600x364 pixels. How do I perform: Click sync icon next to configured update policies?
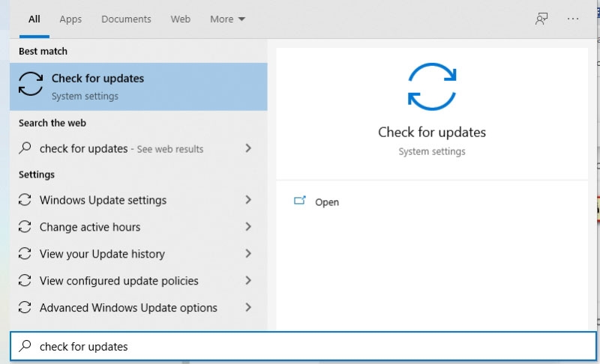click(x=25, y=281)
